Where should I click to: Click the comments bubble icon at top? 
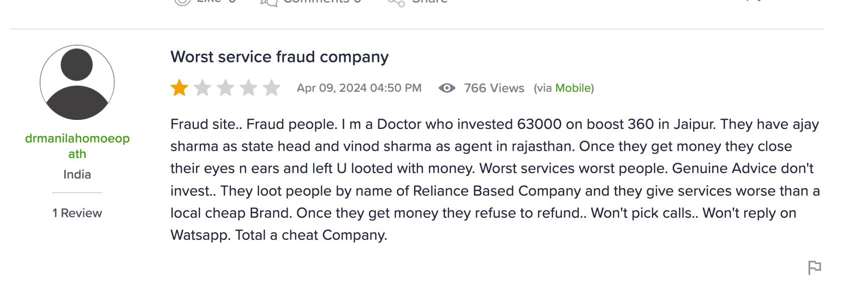(x=269, y=3)
